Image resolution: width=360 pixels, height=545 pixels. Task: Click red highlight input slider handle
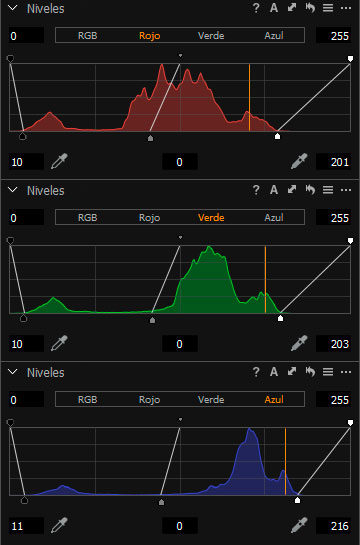click(277, 136)
